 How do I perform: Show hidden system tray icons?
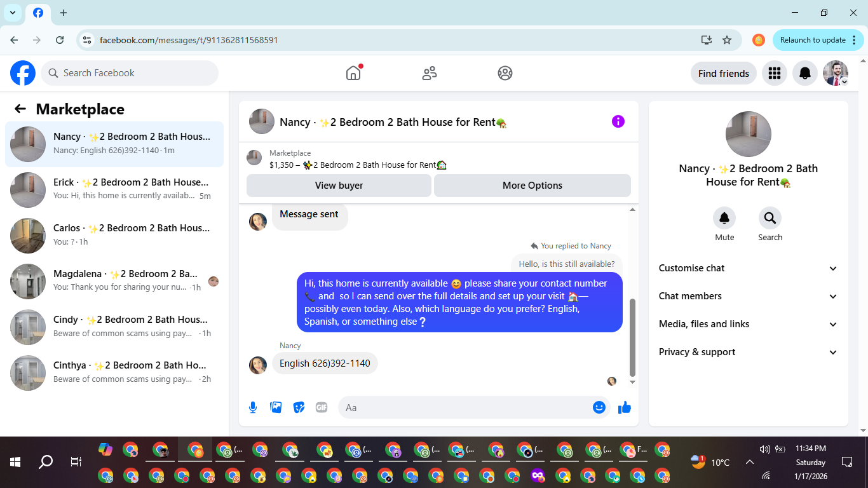click(x=749, y=462)
